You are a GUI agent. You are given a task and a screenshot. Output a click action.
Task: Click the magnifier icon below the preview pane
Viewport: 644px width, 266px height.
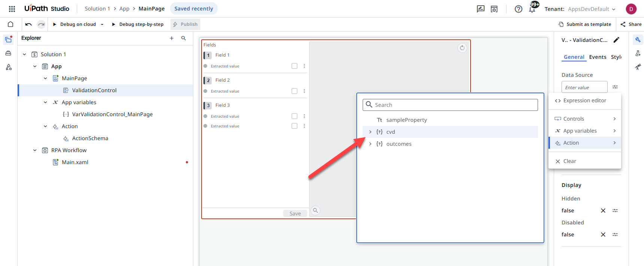(x=315, y=211)
